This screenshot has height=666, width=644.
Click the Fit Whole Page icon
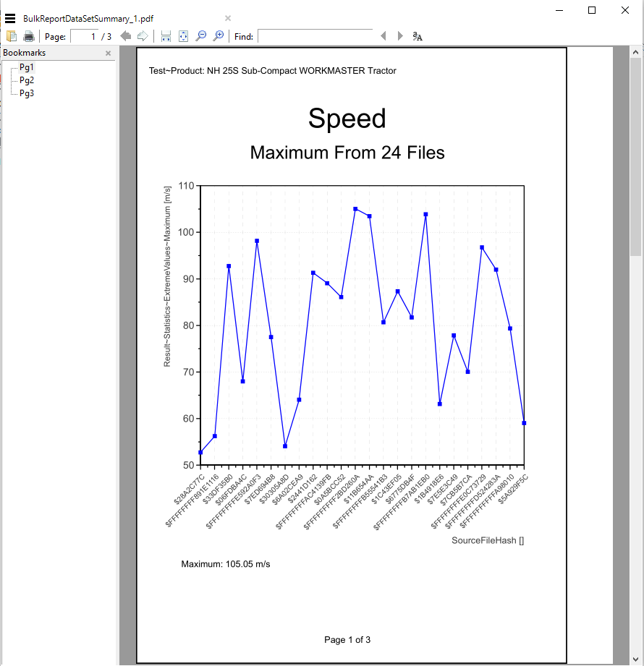[182, 35]
